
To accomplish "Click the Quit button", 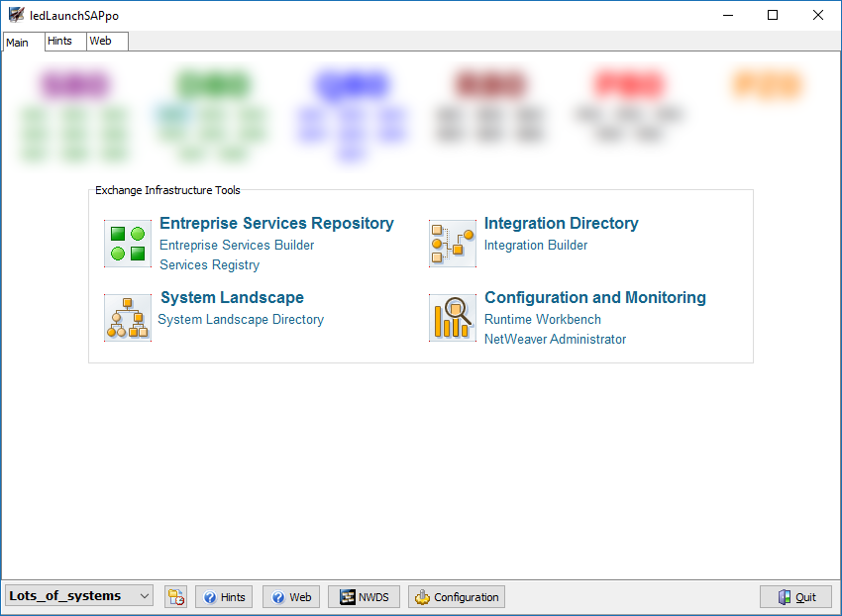I will click(x=795, y=596).
